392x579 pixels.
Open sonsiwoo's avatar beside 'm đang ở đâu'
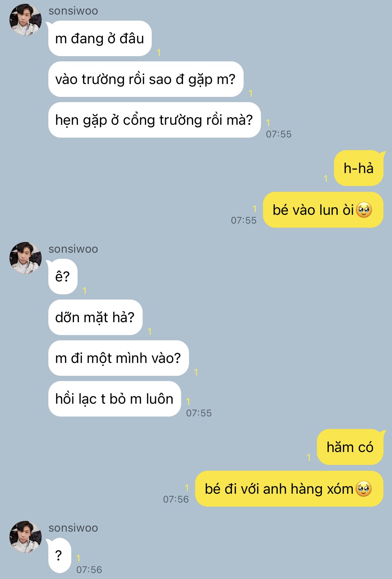(26, 20)
